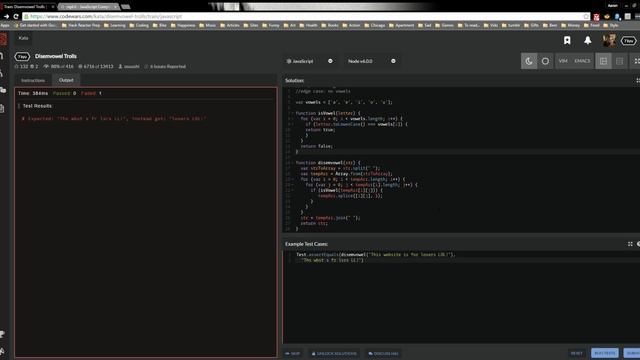Image resolution: width=640 pixels, height=360 pixels.
Task: Click the 7 kyu rank badge beside avatar
Action: point(629,41)
